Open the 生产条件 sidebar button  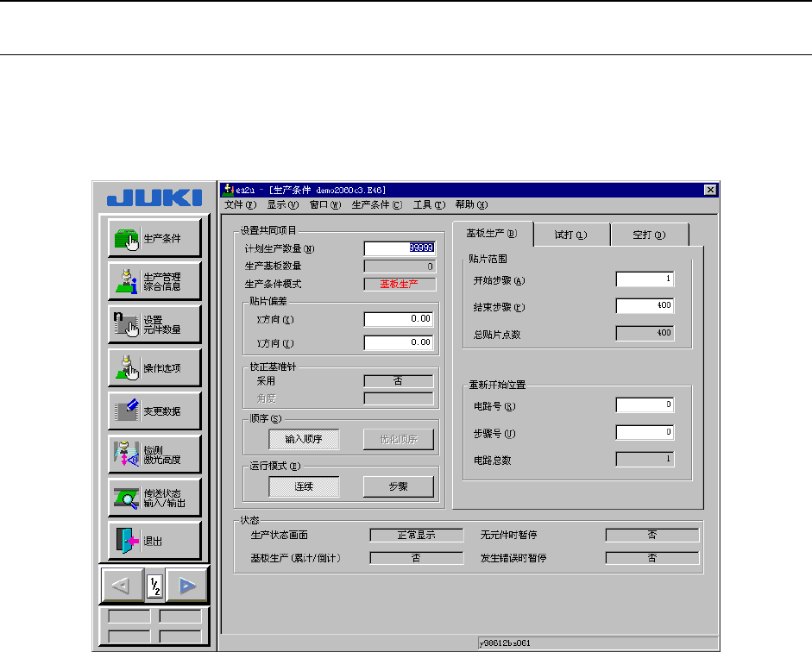click(154, 238)
